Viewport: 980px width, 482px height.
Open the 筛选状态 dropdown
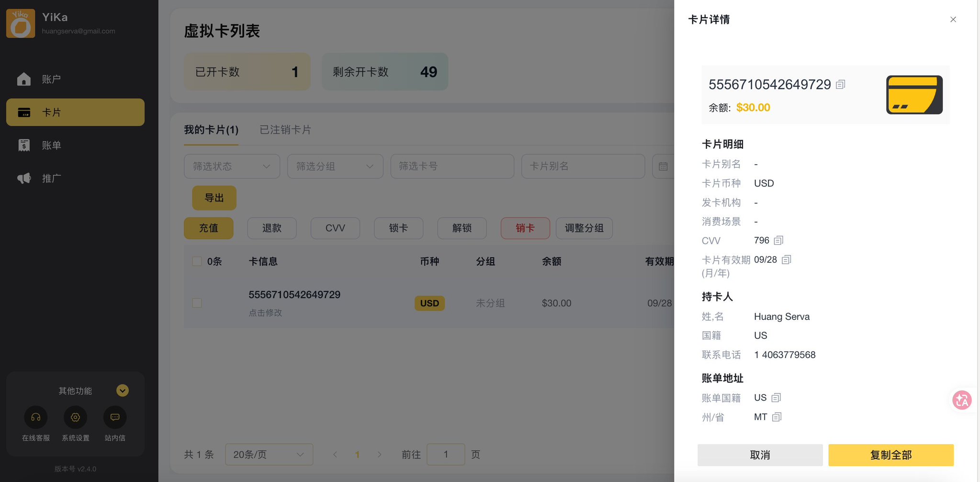[232, 167]
